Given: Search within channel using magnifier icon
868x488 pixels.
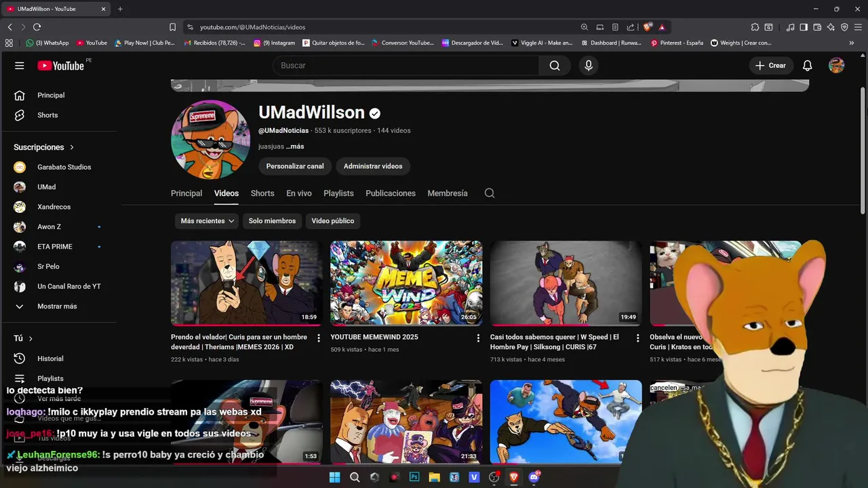Looking at the screenshot, I should tap(490, 193).
